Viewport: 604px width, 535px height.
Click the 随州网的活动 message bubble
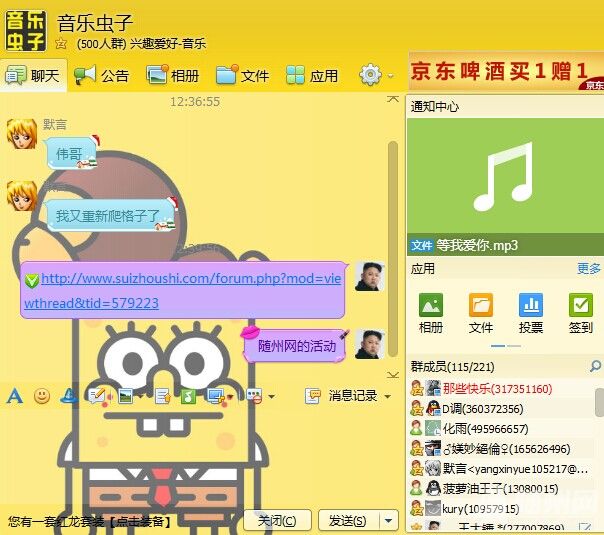coord(295,345)
